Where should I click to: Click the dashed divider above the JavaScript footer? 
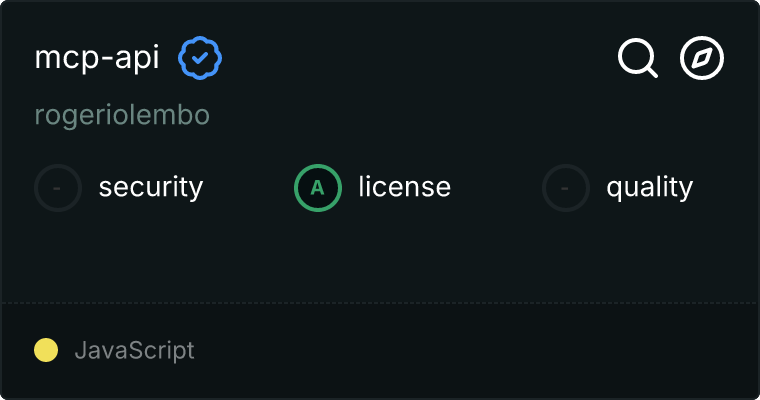pyautogui.click(x=380, y=302)
